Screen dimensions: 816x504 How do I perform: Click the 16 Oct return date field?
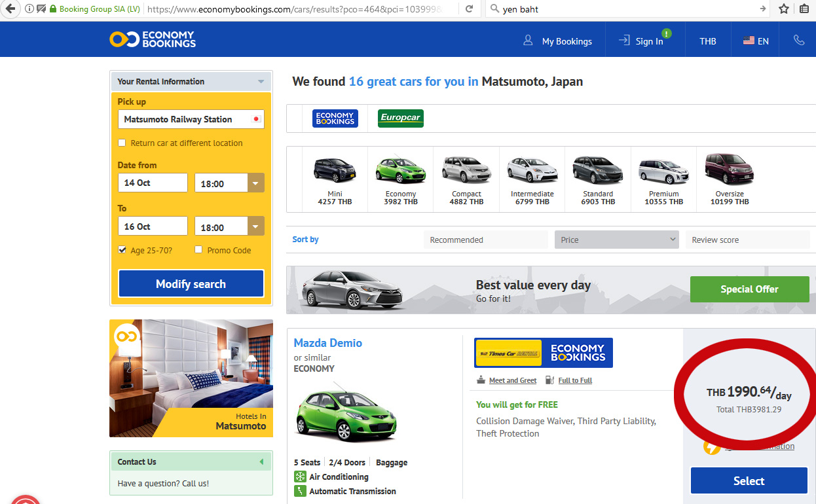tap(153, 226)
